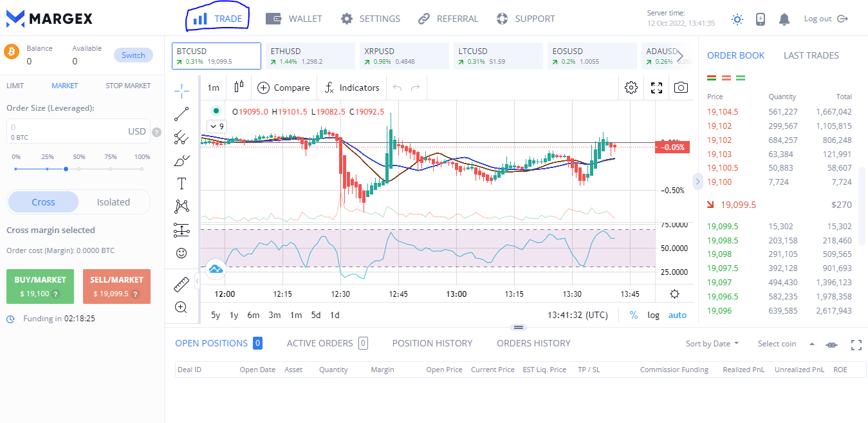Open the Wallet menu item

(x=294, y=19)
